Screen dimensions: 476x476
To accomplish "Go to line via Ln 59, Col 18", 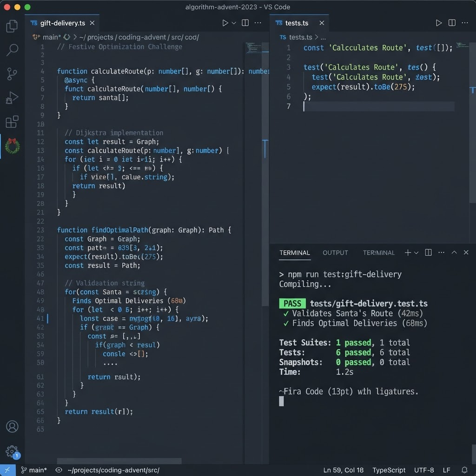I will pyautogui.click(x=344, y=470).
